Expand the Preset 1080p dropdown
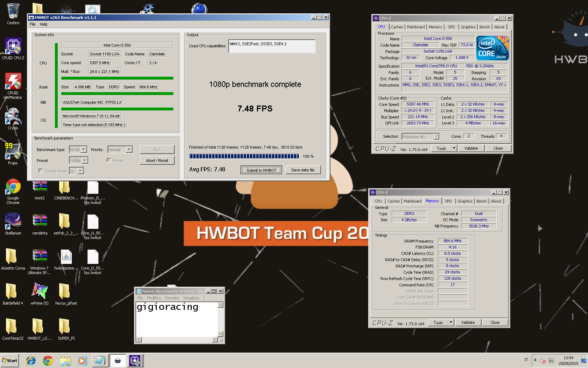The width and height of the screenshot is (588, 368). point(85,161)
